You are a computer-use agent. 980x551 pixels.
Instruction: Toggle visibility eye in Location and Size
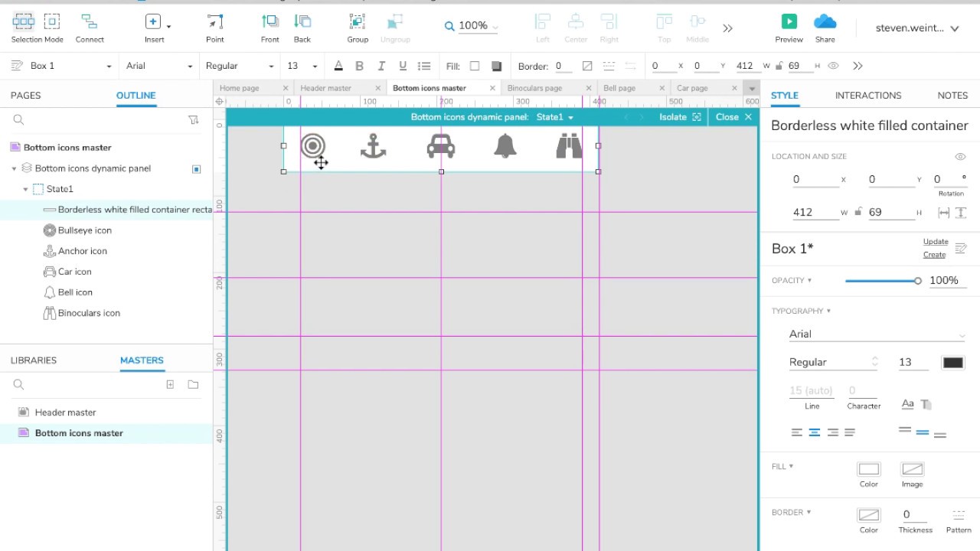(960, 156)
